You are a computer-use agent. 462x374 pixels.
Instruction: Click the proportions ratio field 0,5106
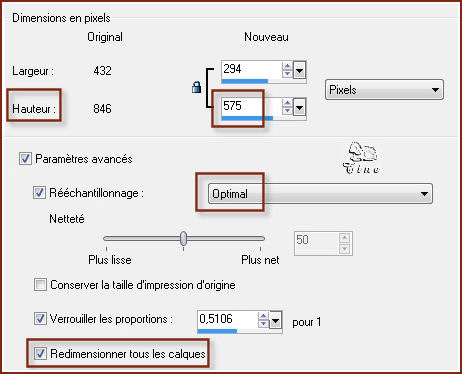(227, 319)
